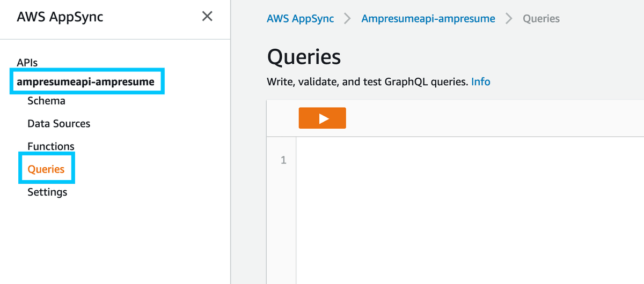Select Queries in the sidebar navigation

coord(46,169)
